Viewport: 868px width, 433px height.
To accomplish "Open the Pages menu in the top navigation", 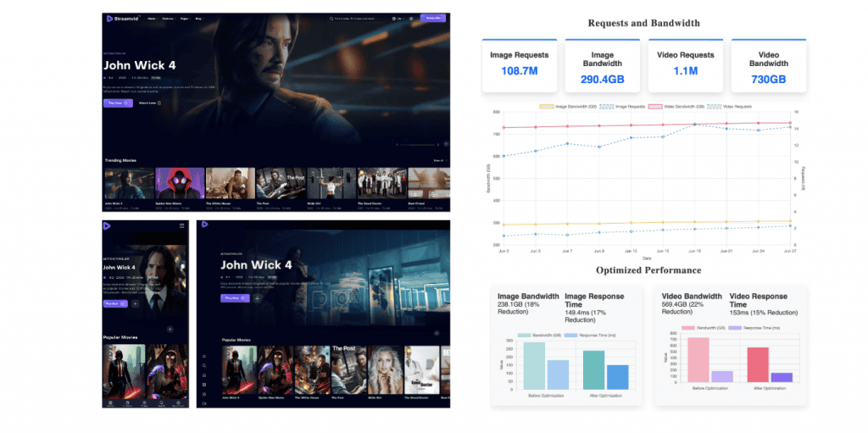I will (x=186, y=19).
